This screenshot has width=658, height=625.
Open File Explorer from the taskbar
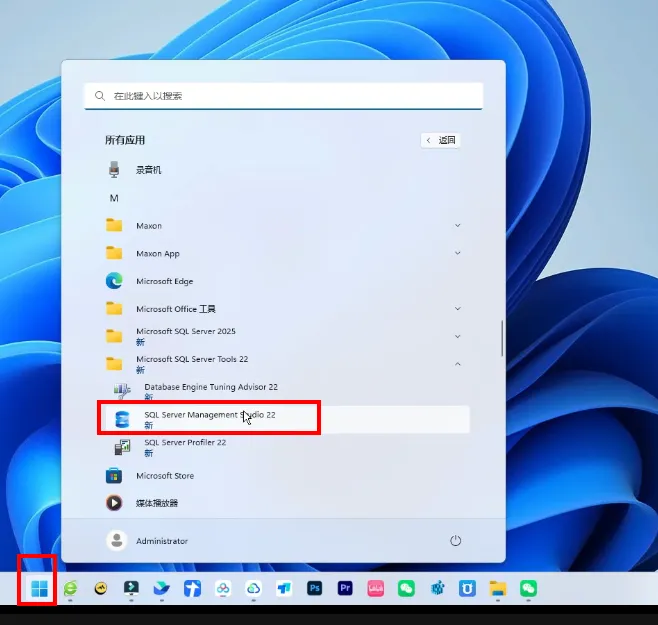(498, 588)
